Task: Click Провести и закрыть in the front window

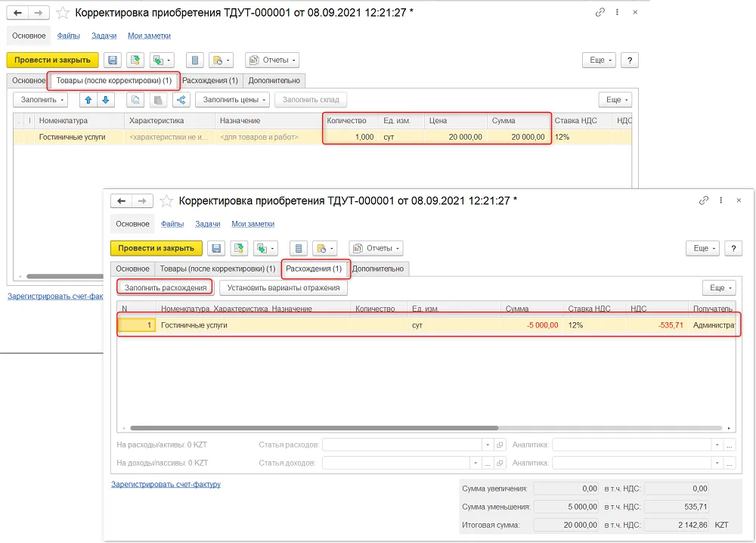Action: pos(156,248)
